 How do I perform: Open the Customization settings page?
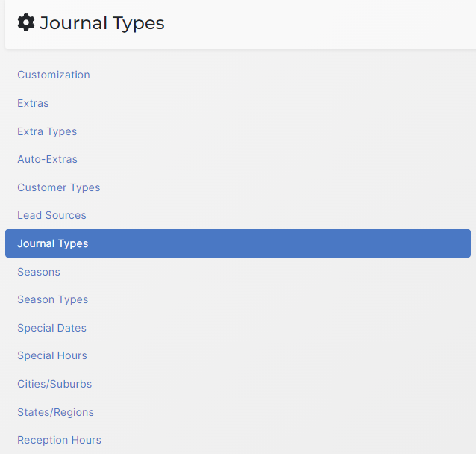pos(54,75)
